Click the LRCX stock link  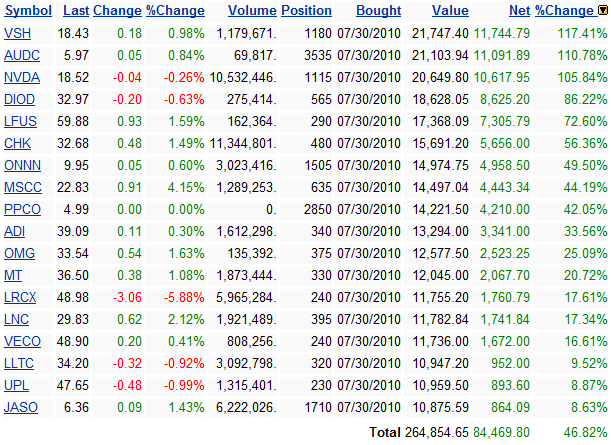point(20,298)
